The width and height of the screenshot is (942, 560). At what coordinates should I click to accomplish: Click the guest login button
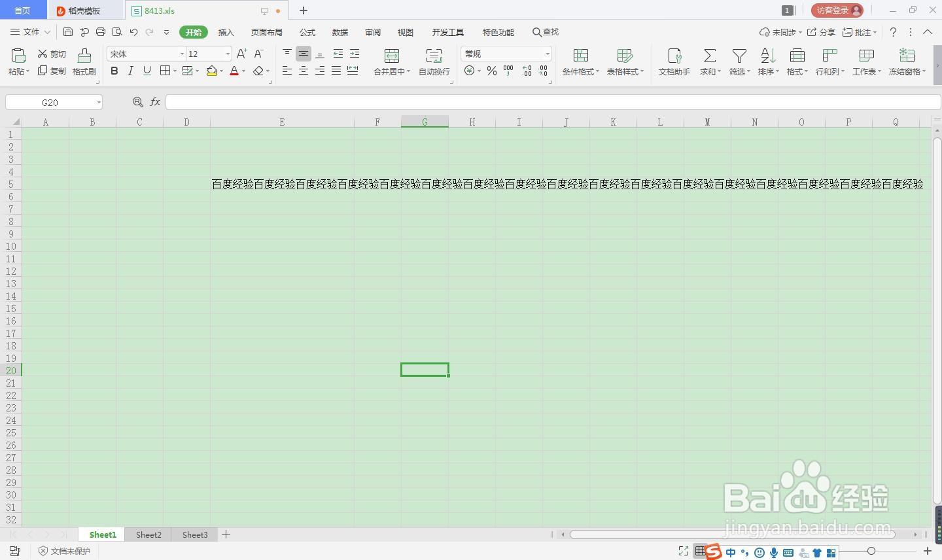point(837,10)
